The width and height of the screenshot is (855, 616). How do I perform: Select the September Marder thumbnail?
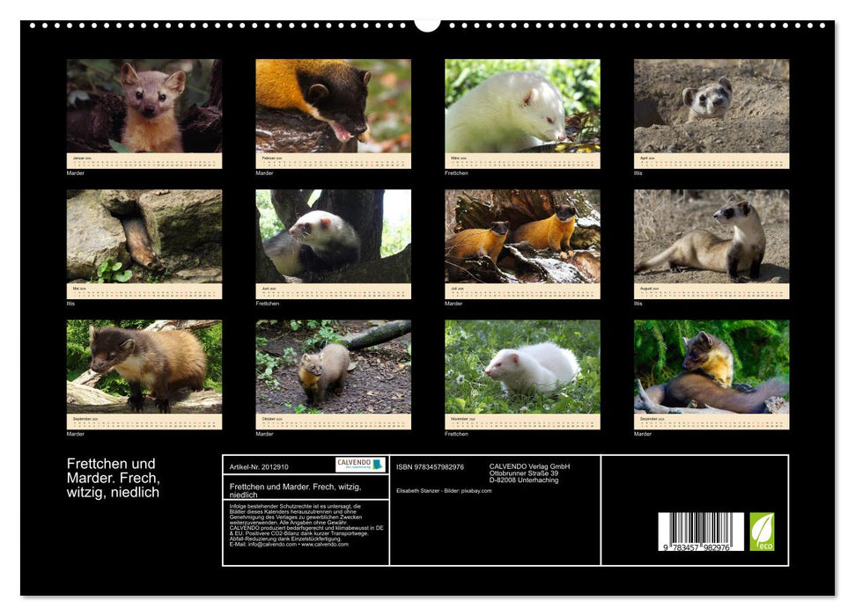click(x=142, y=370)
